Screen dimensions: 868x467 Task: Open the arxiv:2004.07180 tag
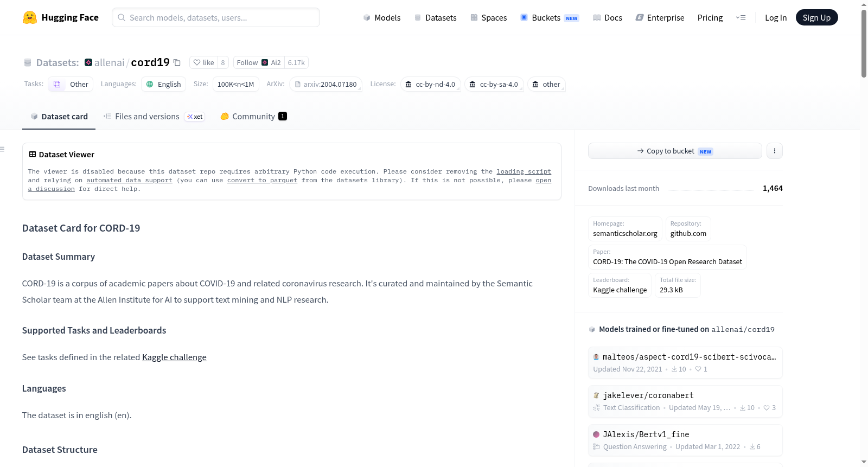pyautogui.click(x=325, y=84)
